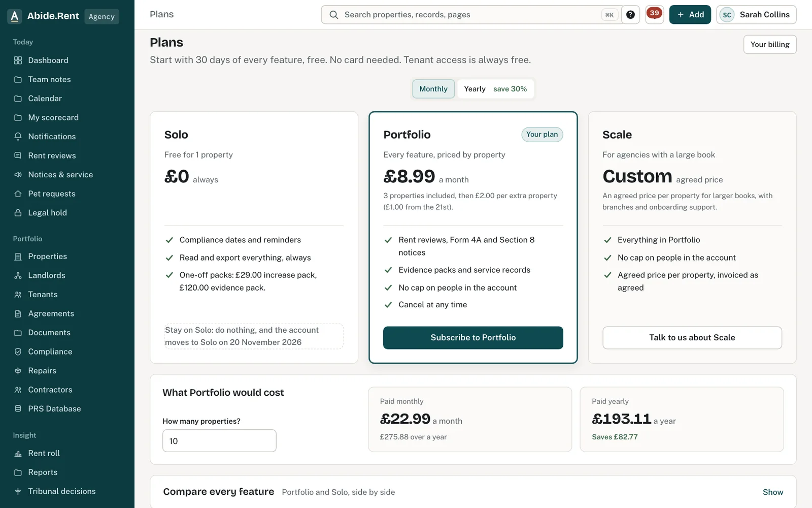Open the notifications badge showing 39
Image resolution: width=812 pixels, height=508 pixels.
[654, 14]
